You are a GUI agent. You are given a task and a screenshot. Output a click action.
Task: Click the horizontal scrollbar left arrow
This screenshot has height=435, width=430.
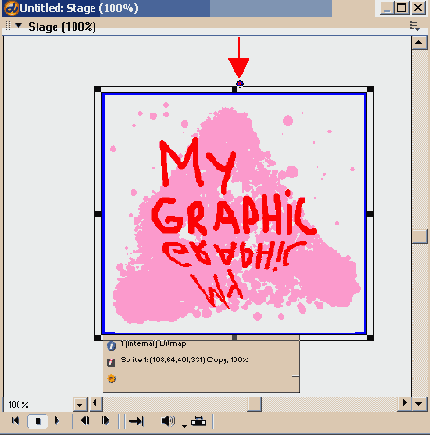point(96,404)
